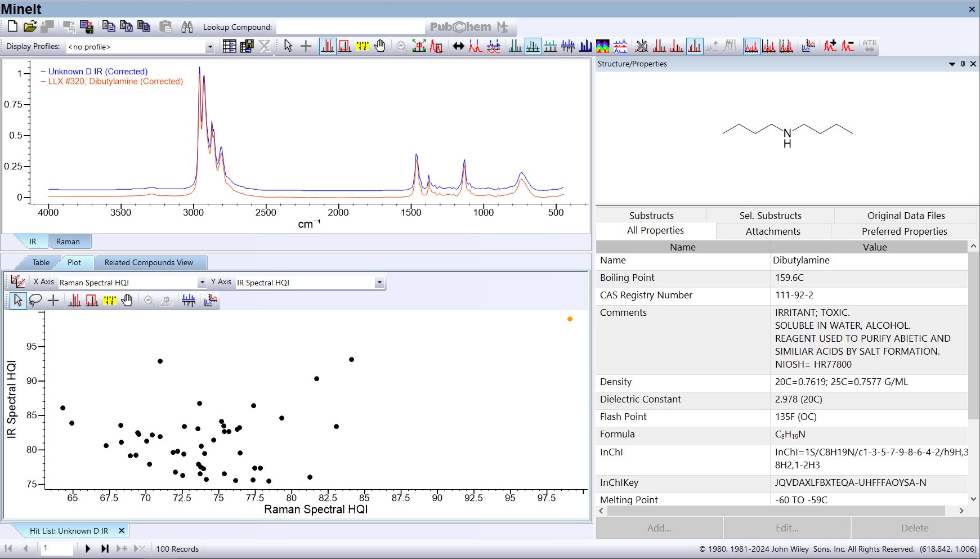This screenshot has height=559, width=980.
Task: Switch to the Raman spectrum tab
Action: (x=68, y=242)
